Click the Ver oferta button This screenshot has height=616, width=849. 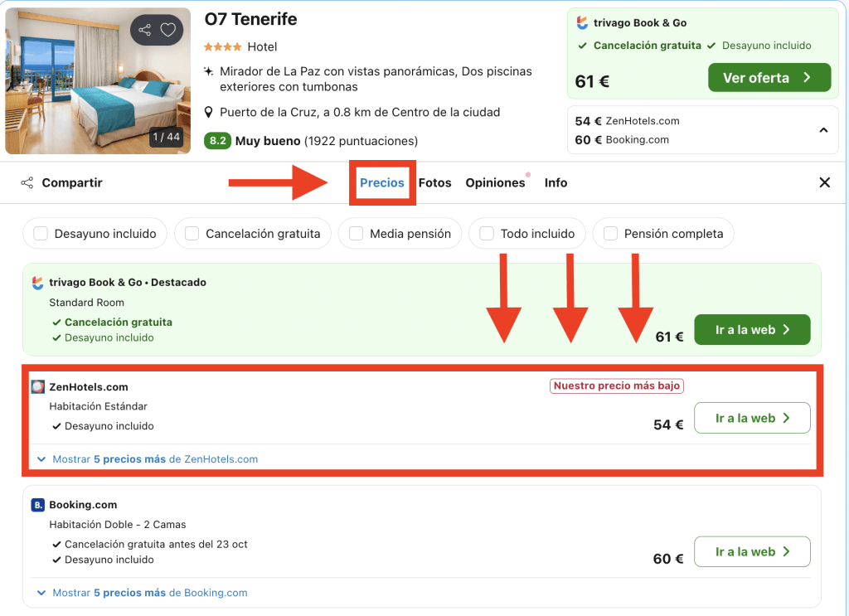[769, 78]
